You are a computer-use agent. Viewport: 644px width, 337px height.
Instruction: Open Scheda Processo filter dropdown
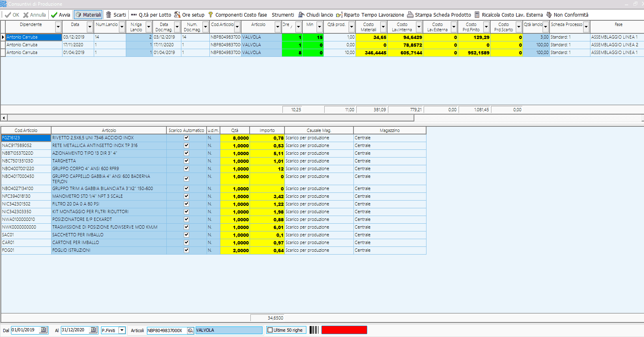tap(586, 27)
